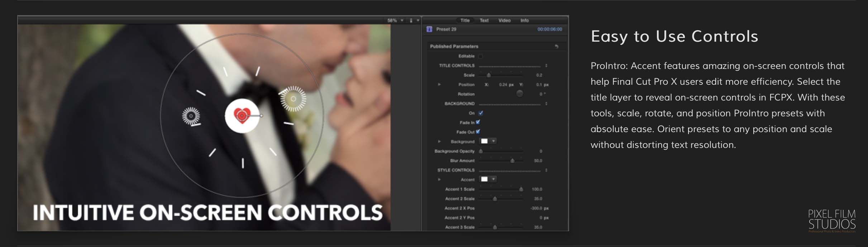The height and width of the screenshot is (247, 868).
Task: Click the title preset icon beside Preset 29
Action: [429, 29]
